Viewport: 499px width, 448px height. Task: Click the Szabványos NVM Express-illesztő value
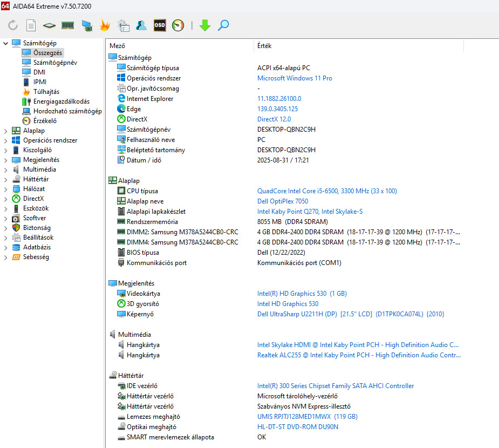pos(304,406)
